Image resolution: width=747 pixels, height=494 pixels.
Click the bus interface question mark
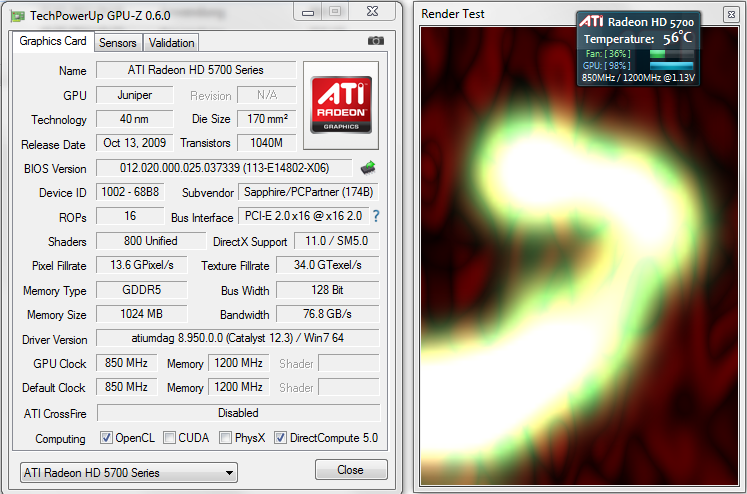[x=376, y=216]
